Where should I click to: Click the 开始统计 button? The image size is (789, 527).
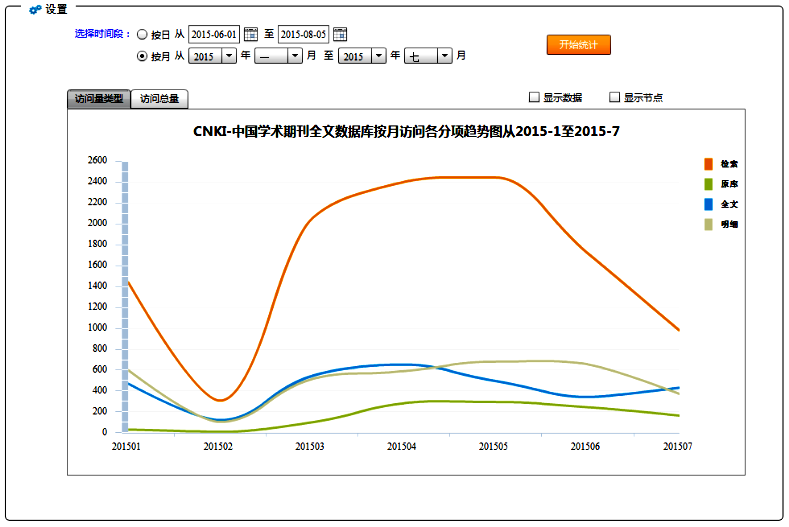(578, 45)
